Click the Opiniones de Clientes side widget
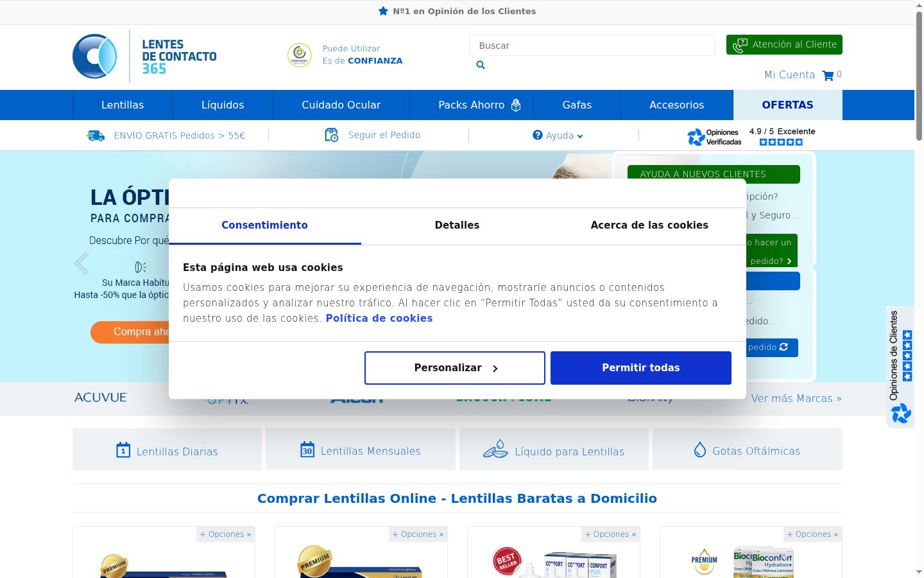924x578 pixels. pyautogui.click(x=900, y=367)
